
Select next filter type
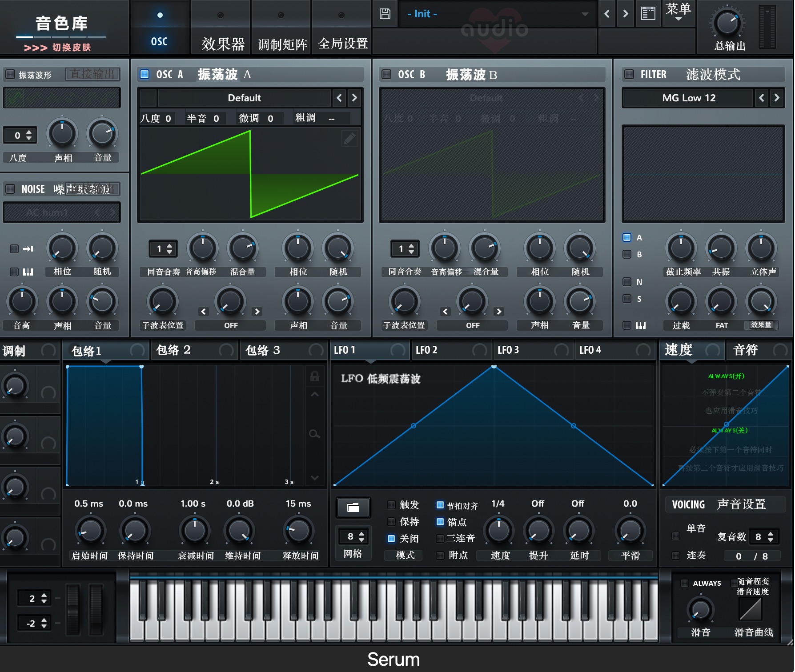pyautogui.click(x=777, y=98)
